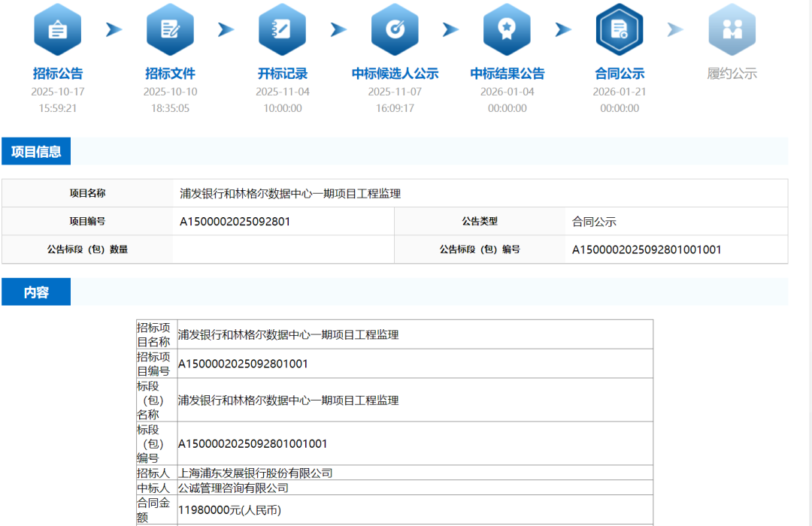Click the disabled 履约公示 step label
Viewport: 812px width, 526px height.
[x=732, y=74]
